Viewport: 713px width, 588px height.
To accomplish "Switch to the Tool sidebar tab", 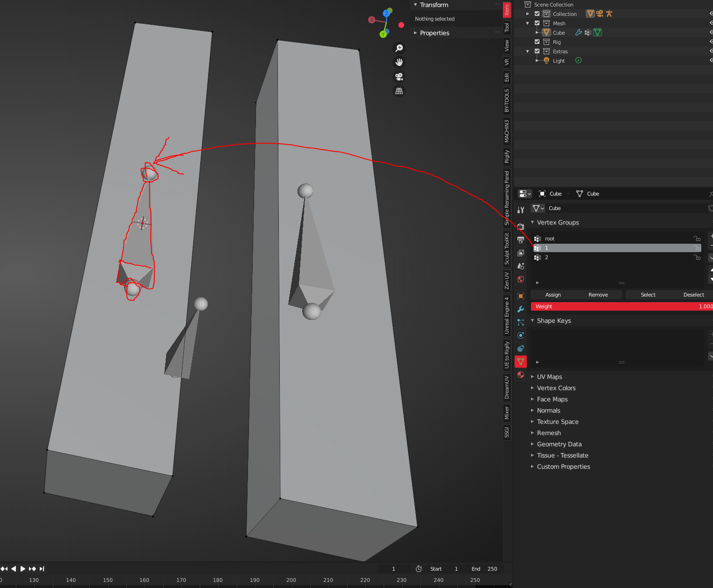I will point(507,28).
